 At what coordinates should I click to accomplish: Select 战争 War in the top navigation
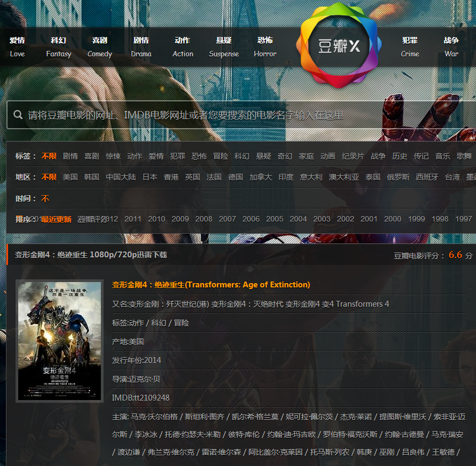tap(451, 47)
